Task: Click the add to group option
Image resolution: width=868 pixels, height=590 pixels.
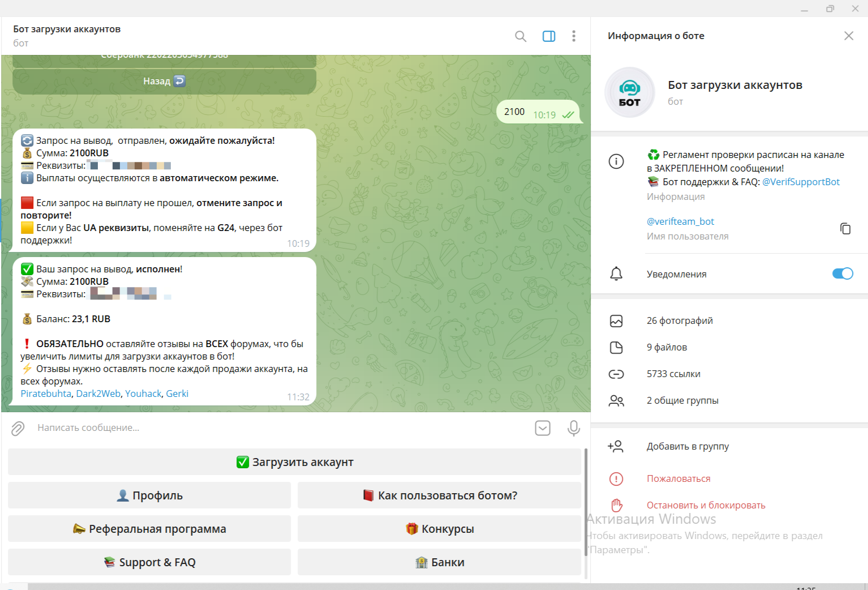Action: point(687,446)
